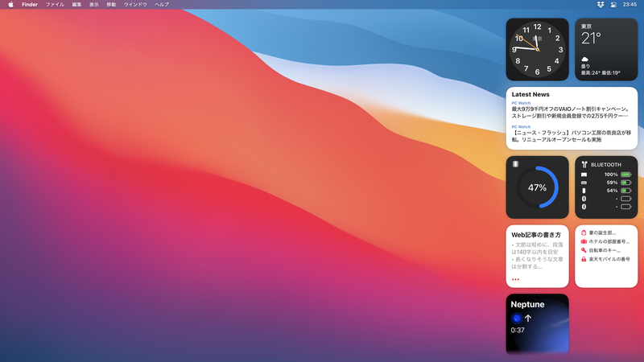Click the Latest News heading
The image size is (644, 362).
click(x=530, y=94)
